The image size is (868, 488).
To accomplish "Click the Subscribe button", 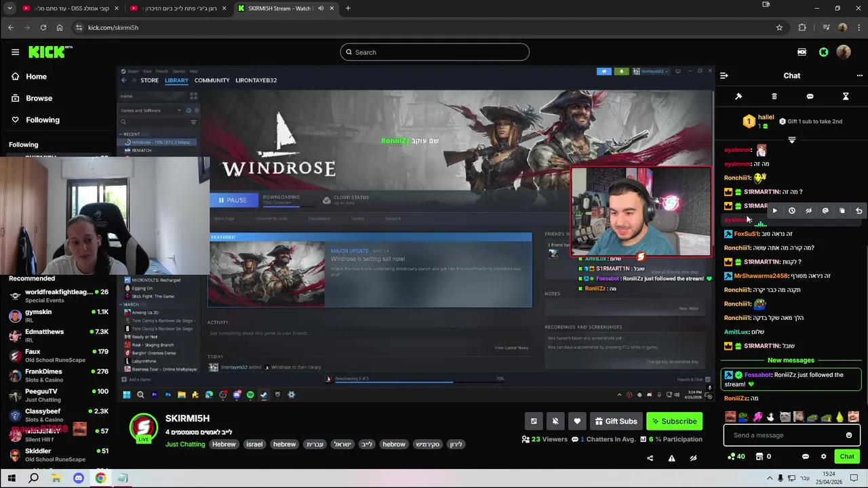I will click(675, 421).
